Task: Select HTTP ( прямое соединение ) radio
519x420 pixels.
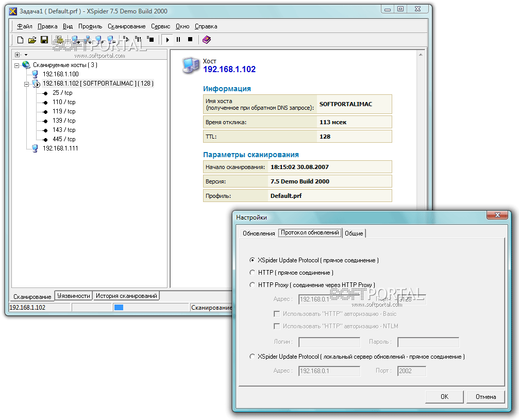Action: pyautogui.click(x=252, y=273)
